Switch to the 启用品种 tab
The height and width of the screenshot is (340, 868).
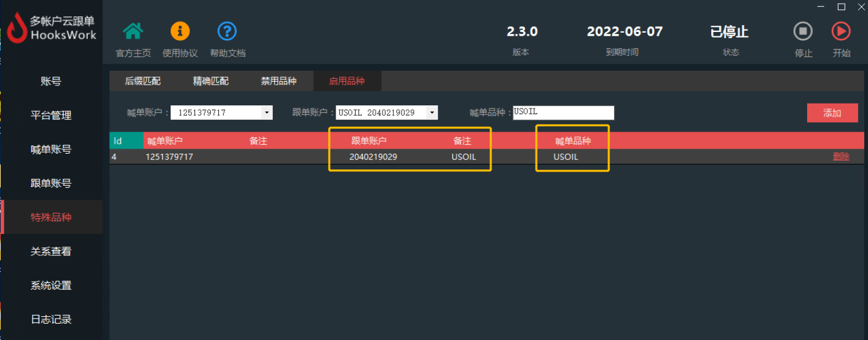coord(347,81)
